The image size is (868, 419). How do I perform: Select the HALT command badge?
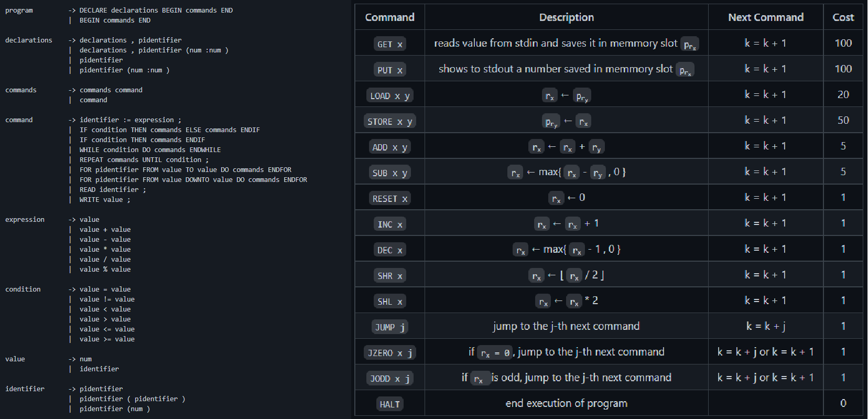(x=389, y=404)
